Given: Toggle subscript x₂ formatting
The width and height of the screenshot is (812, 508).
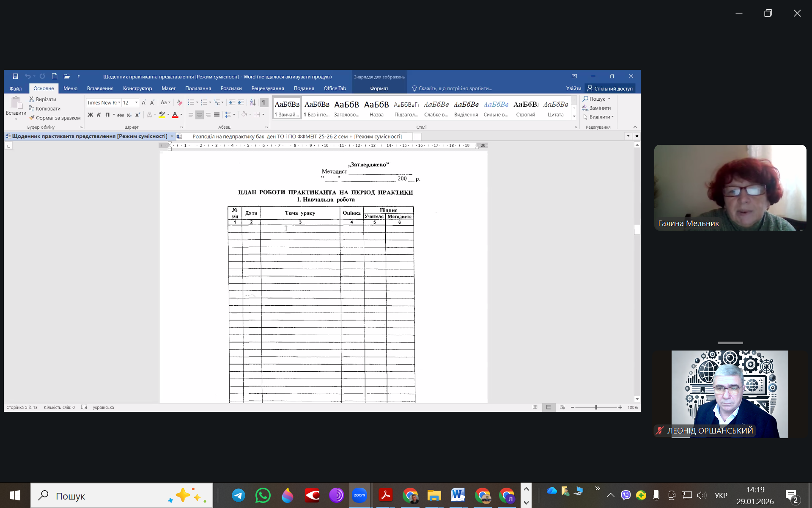Looking at the screenshot, I should click(129, 115).
